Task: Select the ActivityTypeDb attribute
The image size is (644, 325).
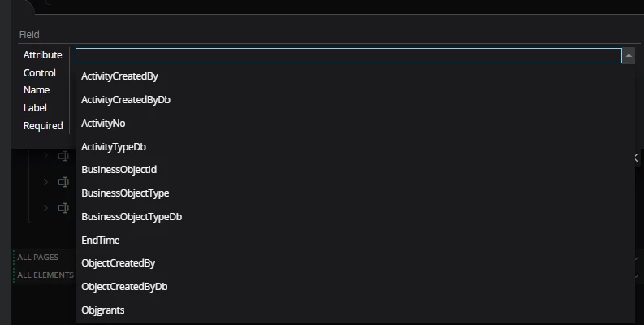Action: [x=114, y=147]
